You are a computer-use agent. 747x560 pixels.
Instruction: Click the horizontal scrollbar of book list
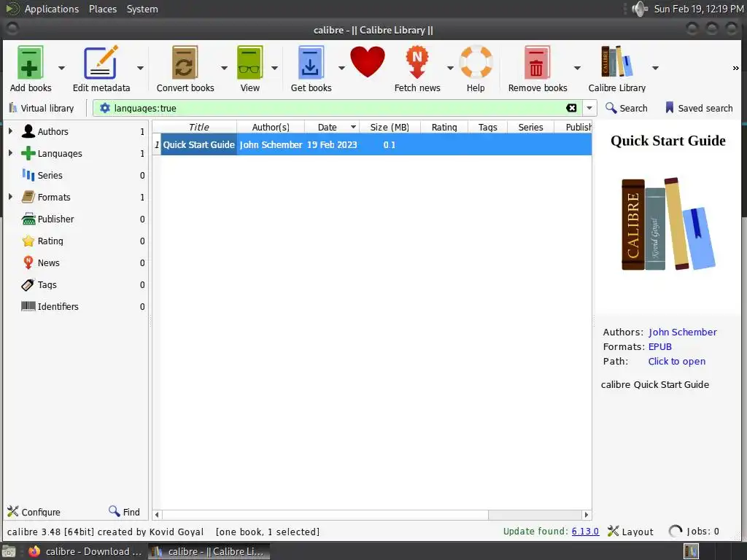tap(325, 515)
